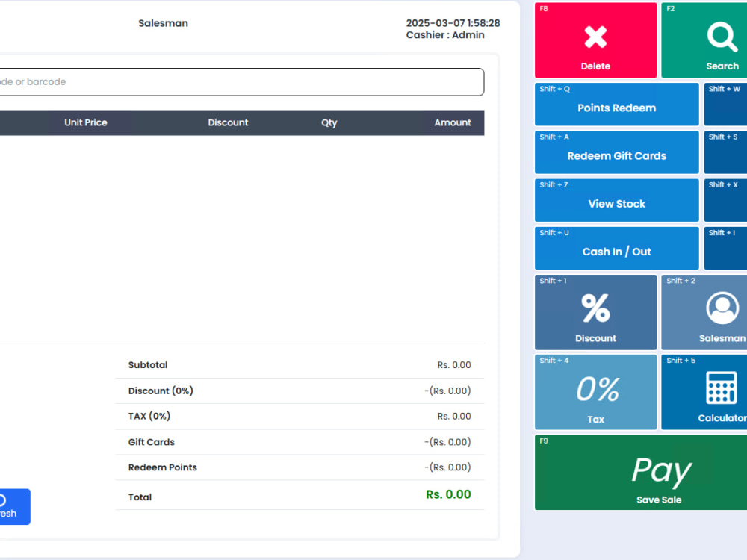Image resolution: width=747 pixels, height=560 pixels.
Task: Click the date time 2025-03-07 1:58:28
Action: coord(453,23)
